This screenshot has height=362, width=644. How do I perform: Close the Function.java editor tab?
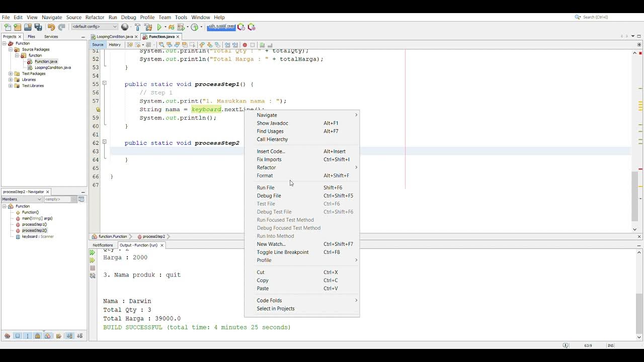click(x=178, y=37)
